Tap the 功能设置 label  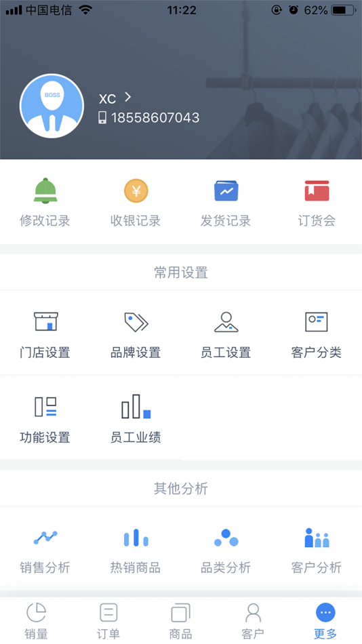45,437
